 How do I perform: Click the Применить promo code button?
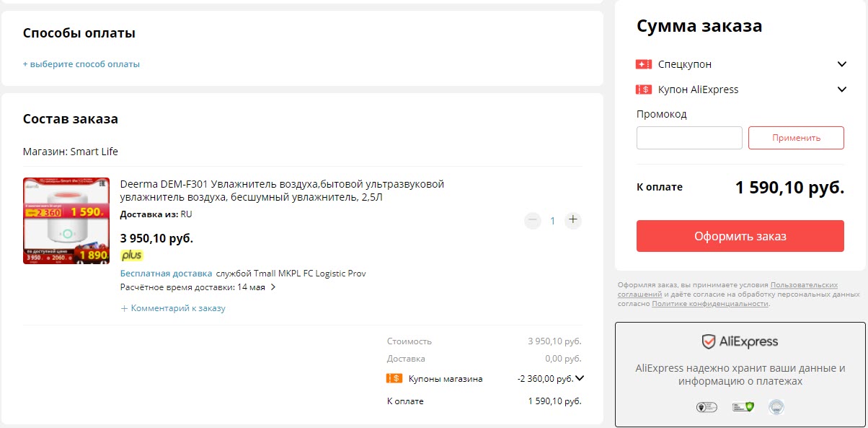(796, 138)
